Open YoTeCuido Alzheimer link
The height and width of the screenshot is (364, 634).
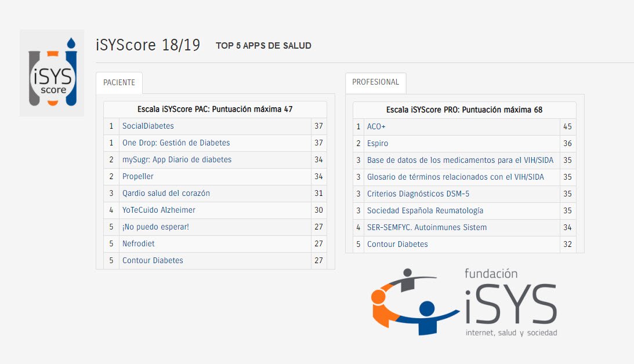click(x=159, y=210)
